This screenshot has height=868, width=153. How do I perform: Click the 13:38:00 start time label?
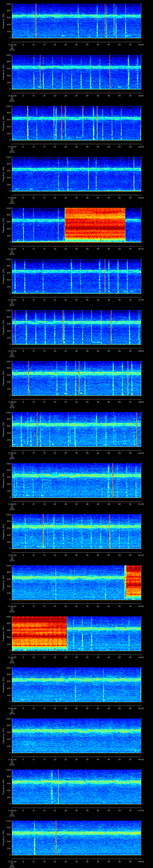pos(12,402)
